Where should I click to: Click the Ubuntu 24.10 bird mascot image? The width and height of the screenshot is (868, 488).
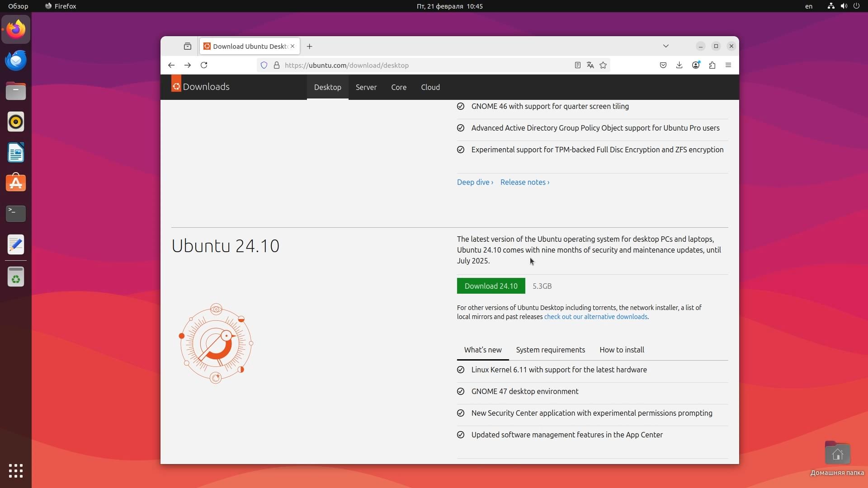(x=216, y=343)
